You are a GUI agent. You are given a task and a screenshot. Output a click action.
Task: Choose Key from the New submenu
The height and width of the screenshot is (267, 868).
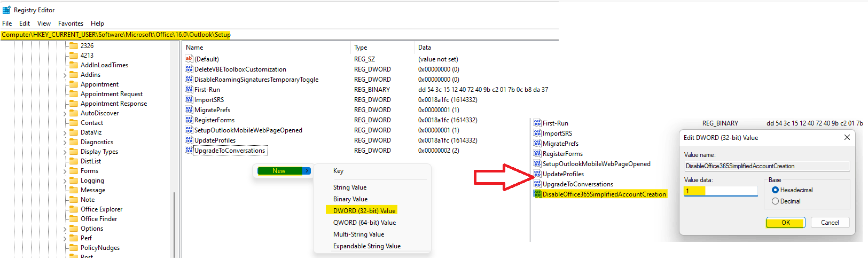click(x=339, y=171)
